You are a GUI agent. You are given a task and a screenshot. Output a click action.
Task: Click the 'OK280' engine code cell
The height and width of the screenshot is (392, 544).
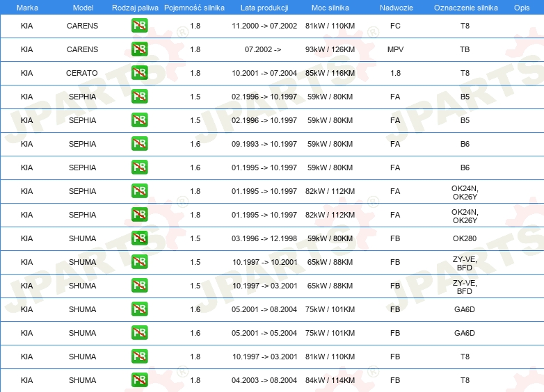pos(465,238)
